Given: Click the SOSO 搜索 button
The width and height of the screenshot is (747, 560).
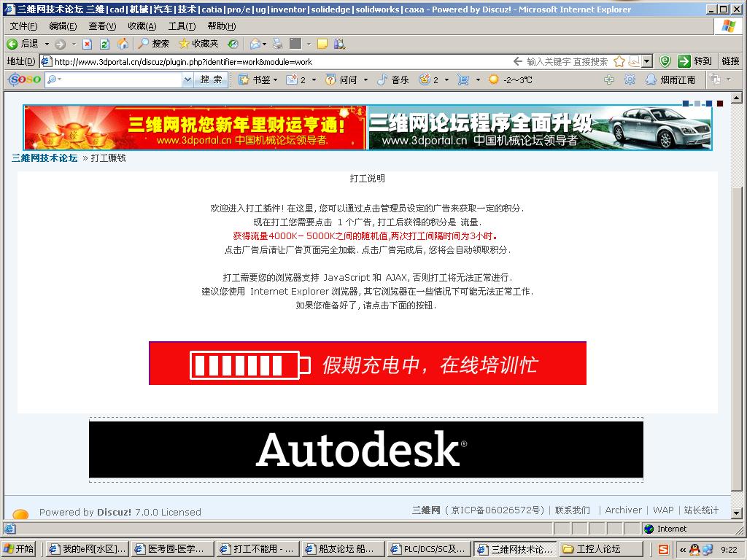Looking at the screenshot, I should (x=211, y=79).
